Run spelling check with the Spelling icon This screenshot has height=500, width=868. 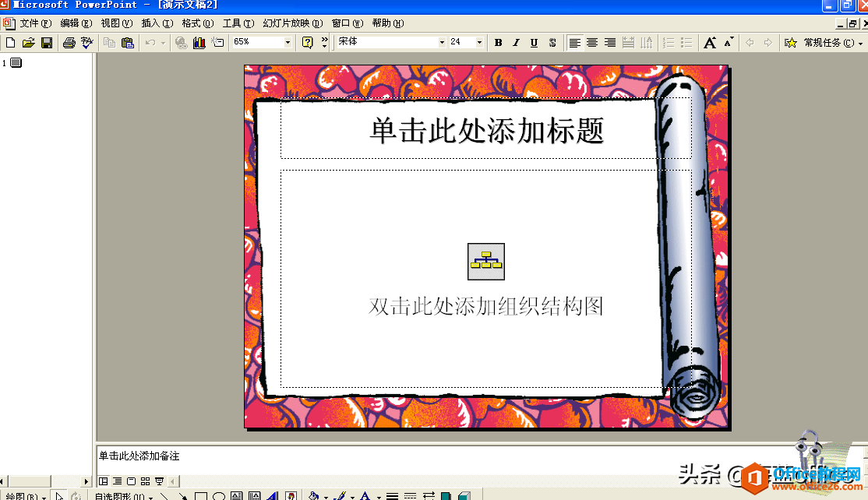pyautogui.click(x=86, y=42)
